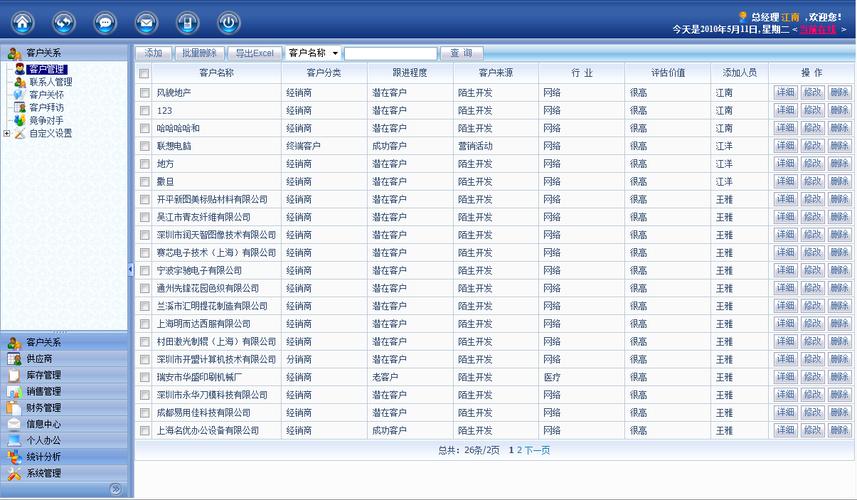Screen dimensions: 857x500
Task: Collapse sidebar using the splitter arrow handle
Action: (130, 270)
